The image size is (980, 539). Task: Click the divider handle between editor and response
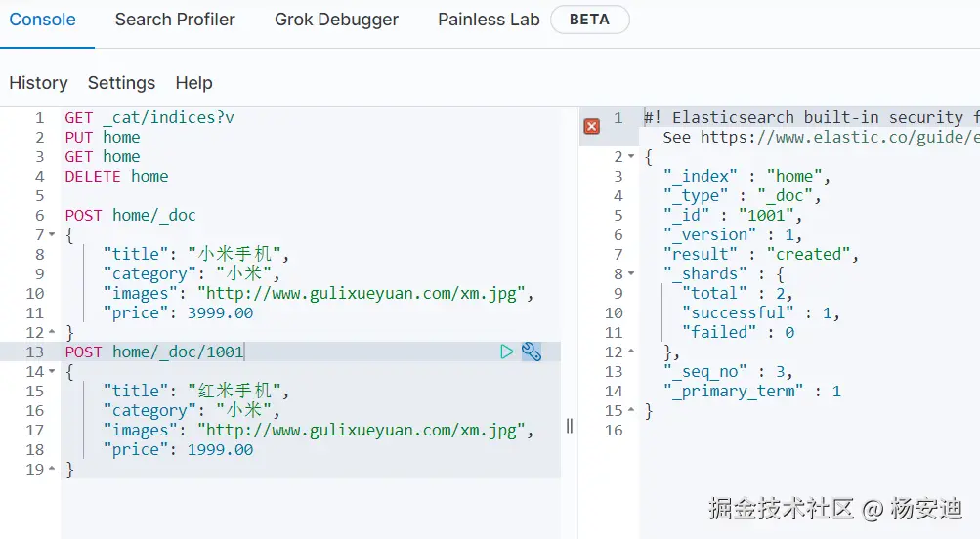(x=570, y=426)
